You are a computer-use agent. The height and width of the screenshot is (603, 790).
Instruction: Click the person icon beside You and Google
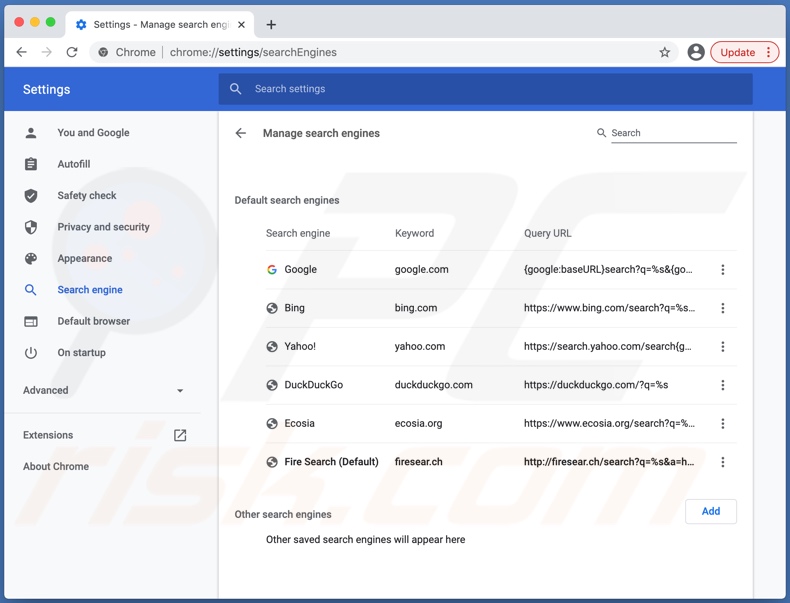(x=31, y=133)
